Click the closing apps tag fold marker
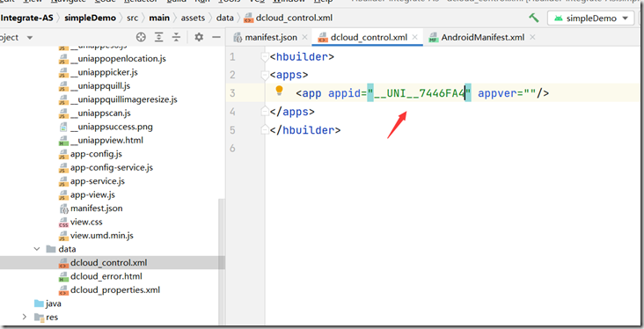This screenshot has height=329, width=644. 265,112
